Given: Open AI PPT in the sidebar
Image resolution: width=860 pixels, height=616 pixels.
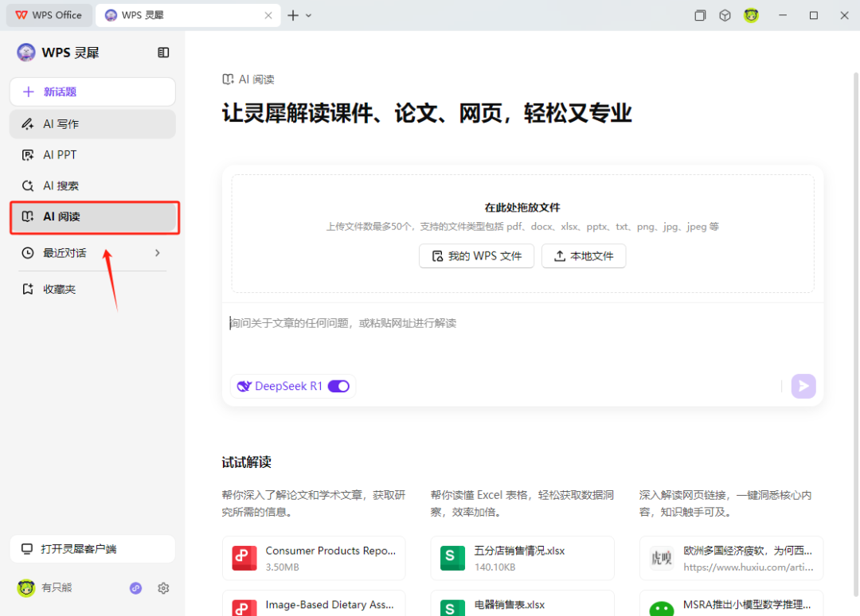Looking at the screenshot, I should (x=92, y=155).
